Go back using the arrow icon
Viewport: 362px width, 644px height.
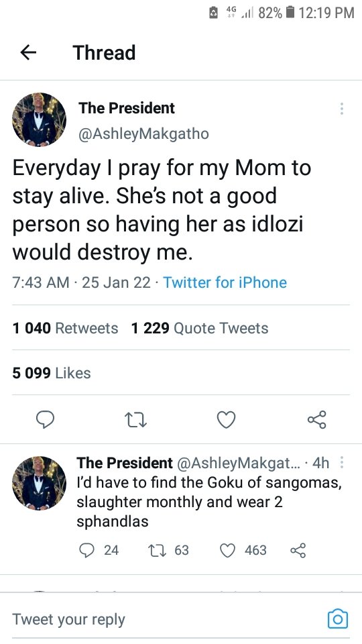coord(28,52)
